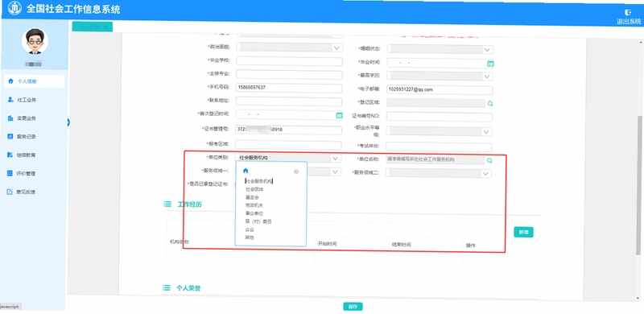Select 事业单位 from the dropdown list
This screenshot has height=314, width=644.
[254, 213]
